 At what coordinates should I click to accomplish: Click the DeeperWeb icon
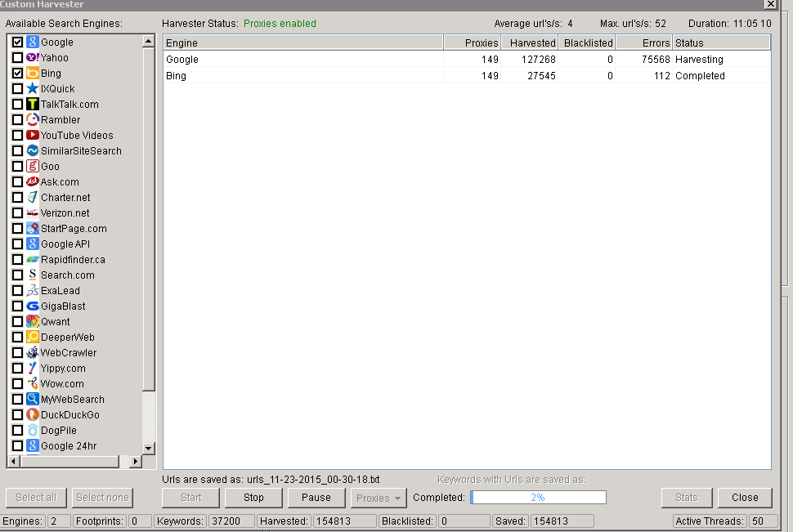pyautogui.click(x=33, y=338)
